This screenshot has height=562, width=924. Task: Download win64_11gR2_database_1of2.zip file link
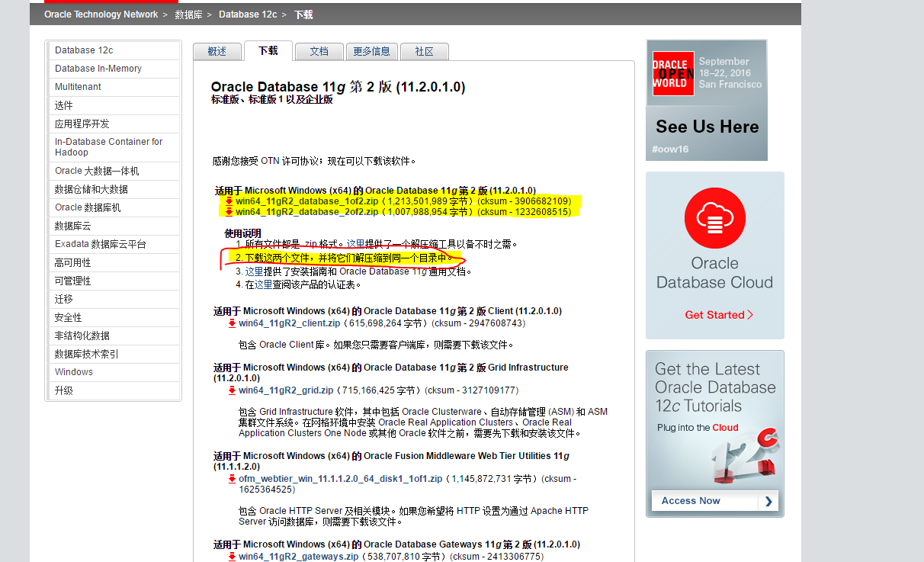coord(307,201)
